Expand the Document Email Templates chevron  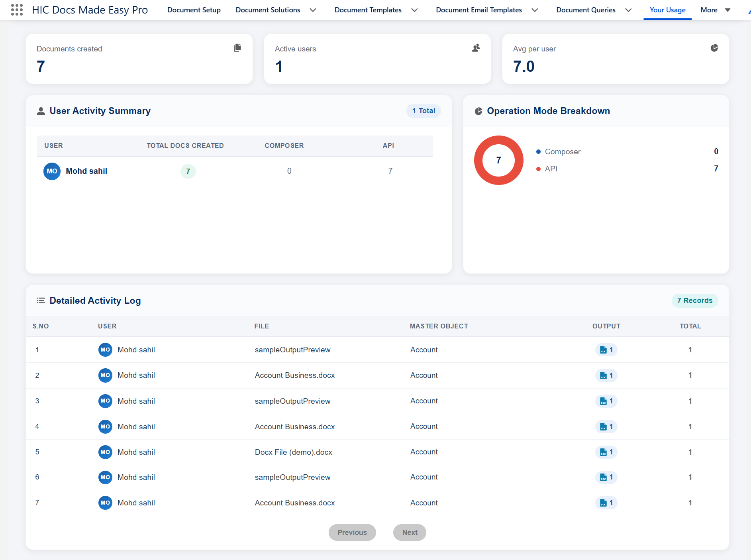(535, 10)
